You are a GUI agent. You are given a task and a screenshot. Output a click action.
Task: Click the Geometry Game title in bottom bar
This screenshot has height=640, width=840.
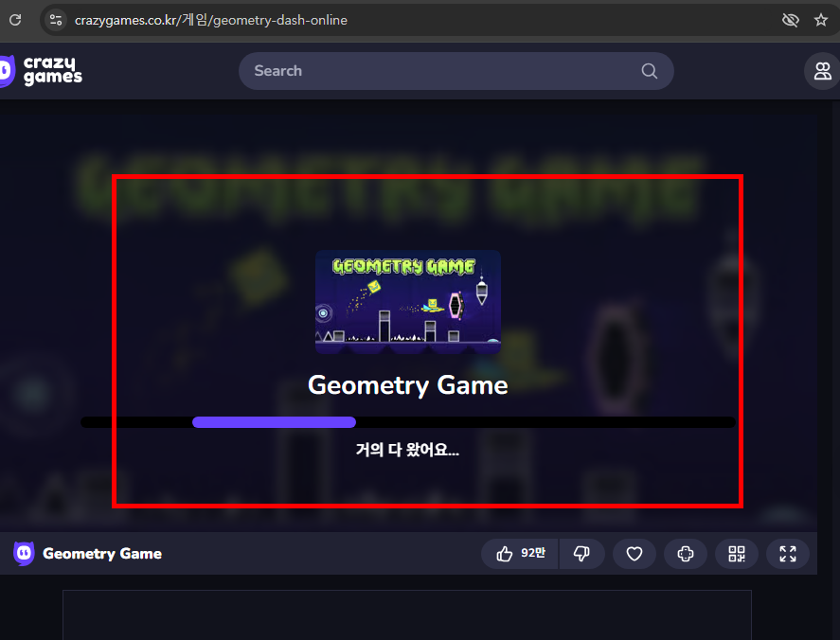[x=102, y=553]
